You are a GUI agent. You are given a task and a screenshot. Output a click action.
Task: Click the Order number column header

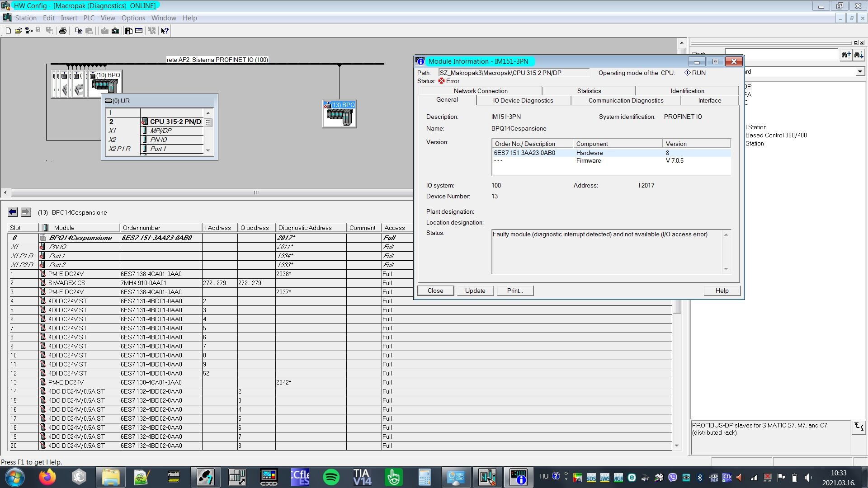160,228
